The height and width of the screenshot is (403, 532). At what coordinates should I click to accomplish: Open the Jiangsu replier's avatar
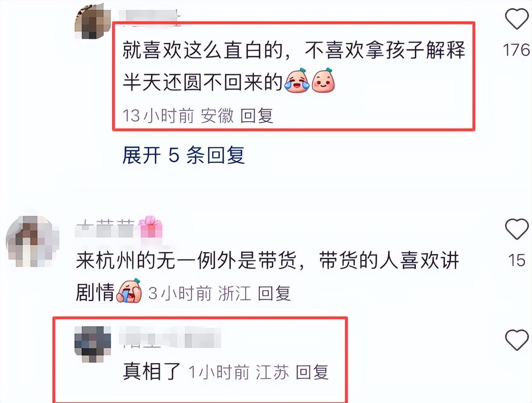tap(93, 345)
